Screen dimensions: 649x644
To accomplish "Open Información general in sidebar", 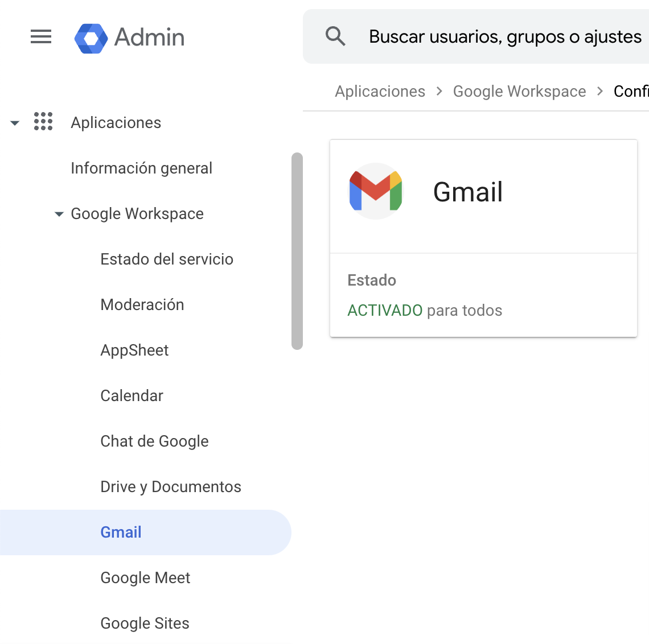I will [141, 168].
